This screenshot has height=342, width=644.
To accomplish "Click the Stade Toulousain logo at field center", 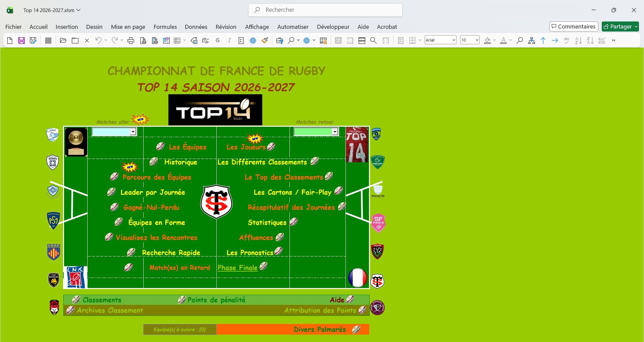I will tap(216, 202).
